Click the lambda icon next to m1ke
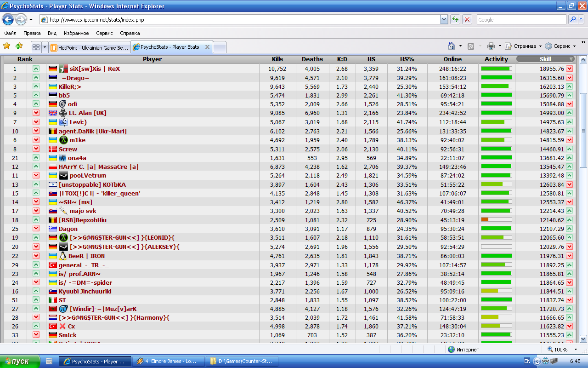The width and height of the screenshot is (588, 368). pyautogui.click(x=63, y=140)
